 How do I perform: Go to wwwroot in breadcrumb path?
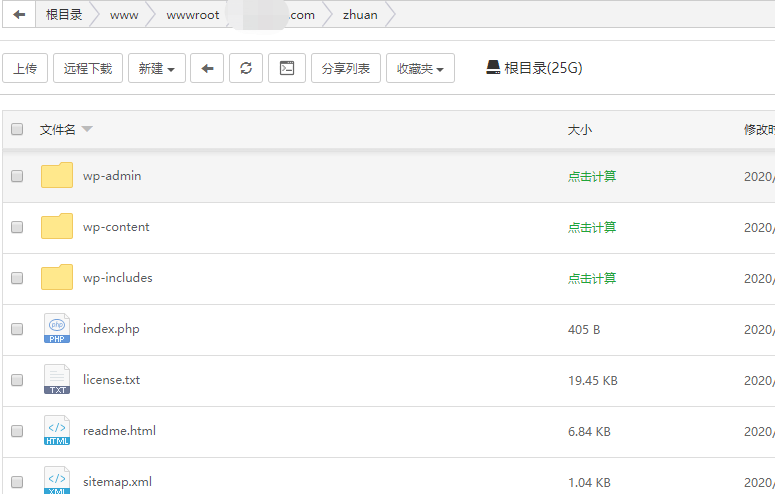tap(192, 15)
